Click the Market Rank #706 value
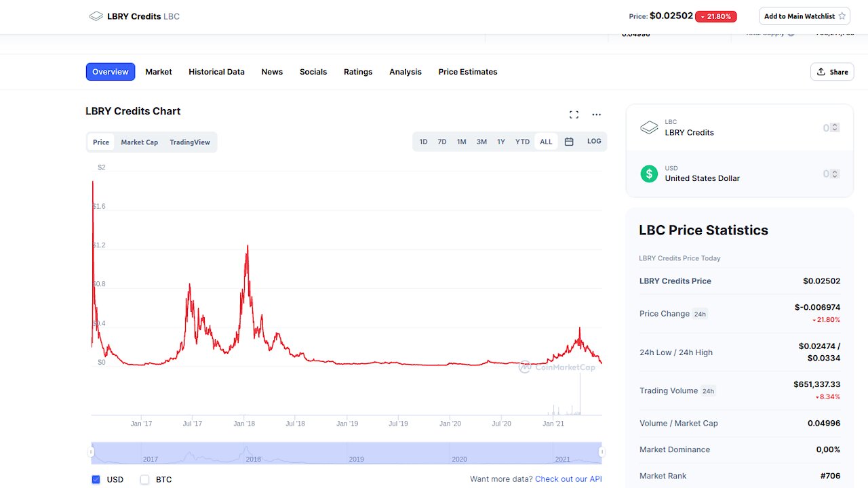 coord(830,476)
